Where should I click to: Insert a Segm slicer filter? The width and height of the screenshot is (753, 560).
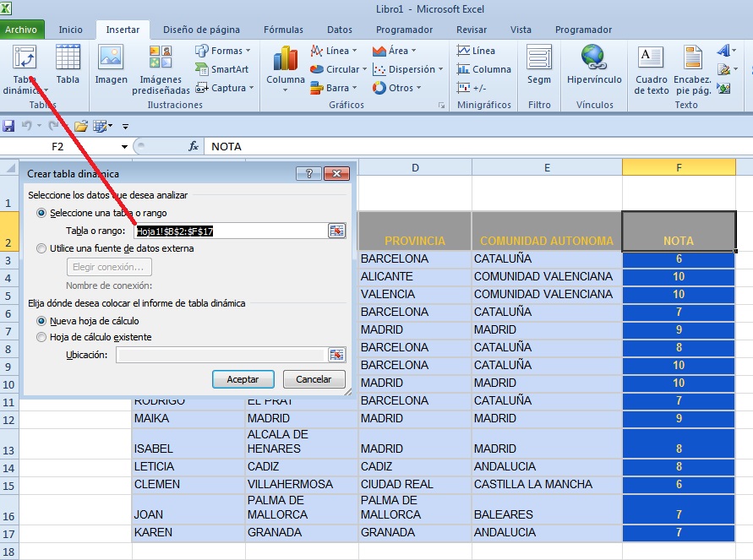coord(539,65)
